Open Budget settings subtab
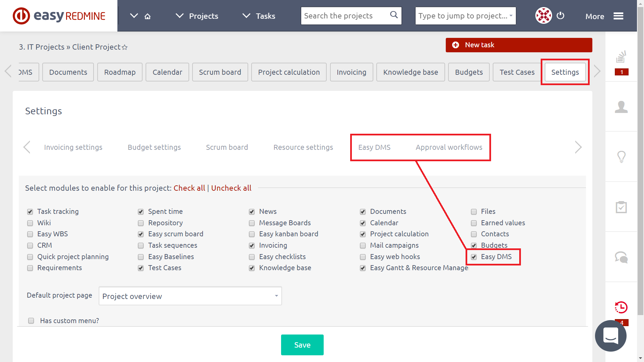644x362 pixels. [x=154, y=147]
